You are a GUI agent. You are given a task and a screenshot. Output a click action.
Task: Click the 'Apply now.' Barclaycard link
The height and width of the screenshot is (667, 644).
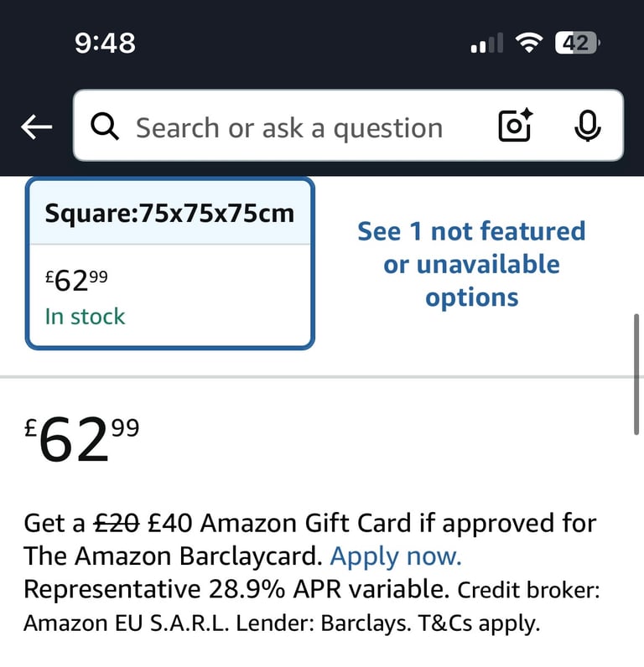pyautogui.click(x=396, y=556)
